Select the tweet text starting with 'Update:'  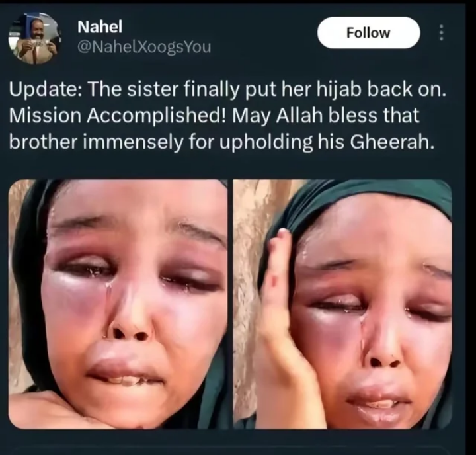click(227, 116)
